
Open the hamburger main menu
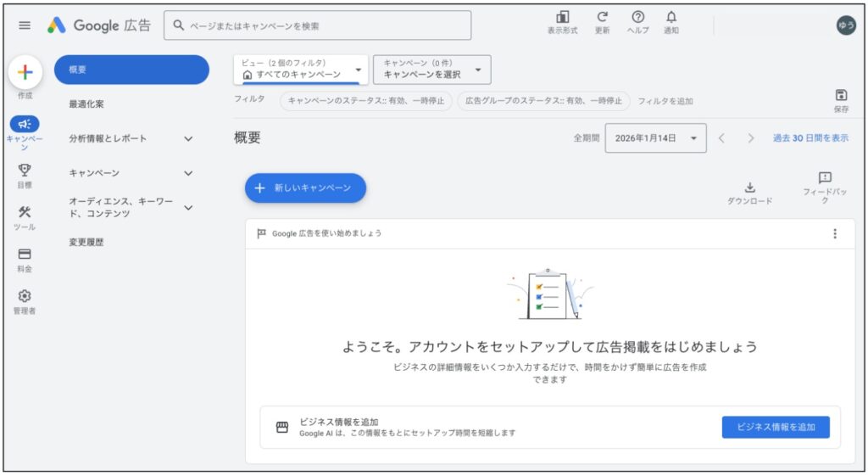[x=25, y=25]
